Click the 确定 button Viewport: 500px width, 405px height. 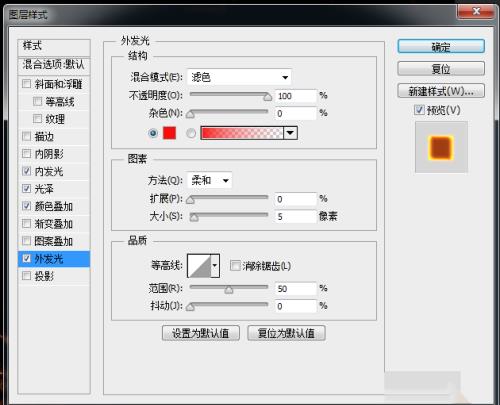(441, 46)
